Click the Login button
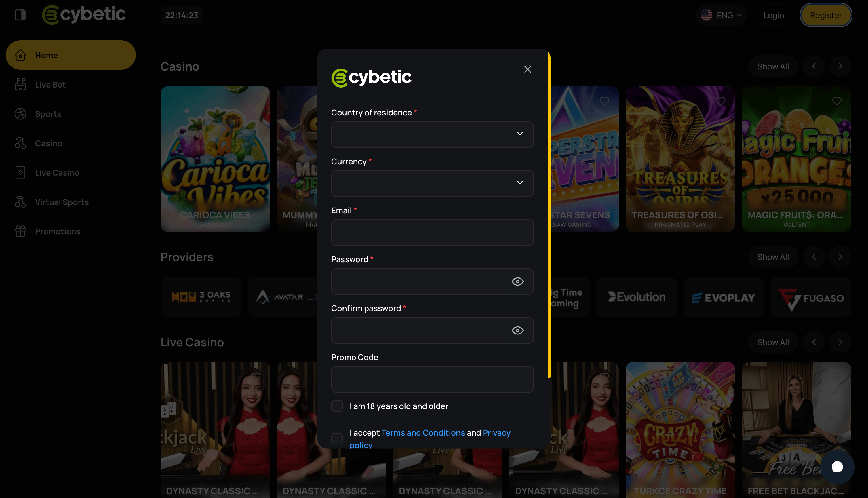The height and width of the screenshot is (498, 868). pos(774,15)
